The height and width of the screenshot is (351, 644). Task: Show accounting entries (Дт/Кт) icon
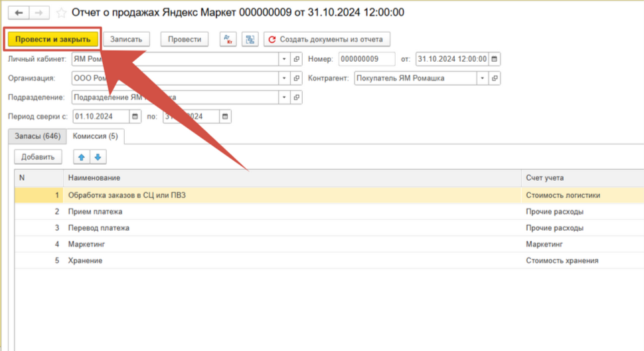click(x=228, y=39)
